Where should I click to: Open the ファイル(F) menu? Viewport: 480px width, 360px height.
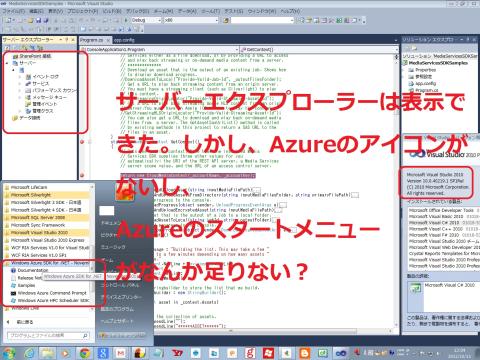(x=14, y=11)
